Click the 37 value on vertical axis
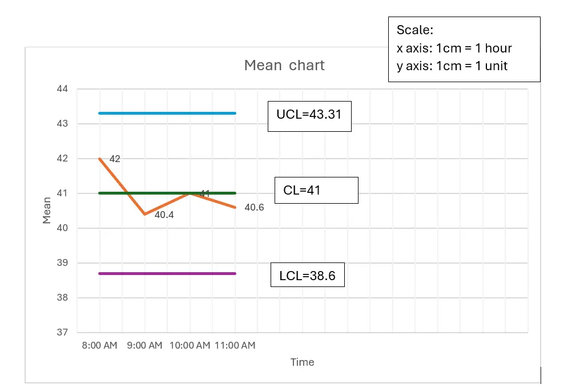Image resolution: width=584 pixels, height=392 pixels. [62, 333]
